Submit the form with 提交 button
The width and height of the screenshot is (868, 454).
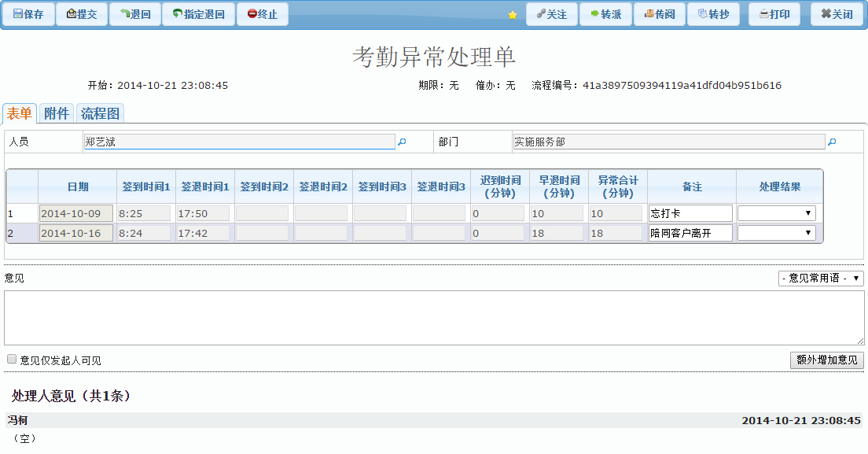tap(82, 14)
